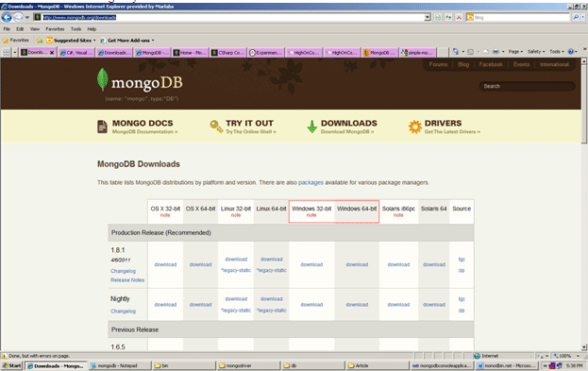Click the Bing search box
This screenshot has width=588, height=371.
click(x=518, y=17)
